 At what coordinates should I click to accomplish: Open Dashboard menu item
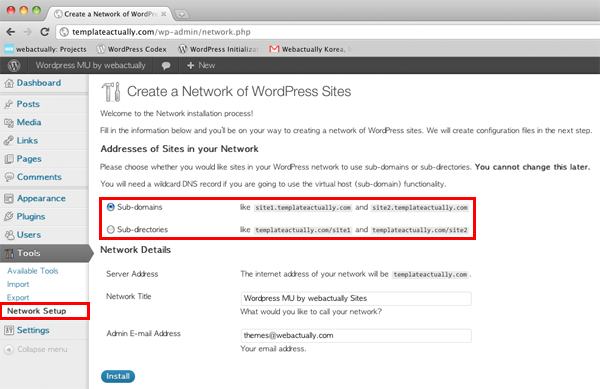39,83
